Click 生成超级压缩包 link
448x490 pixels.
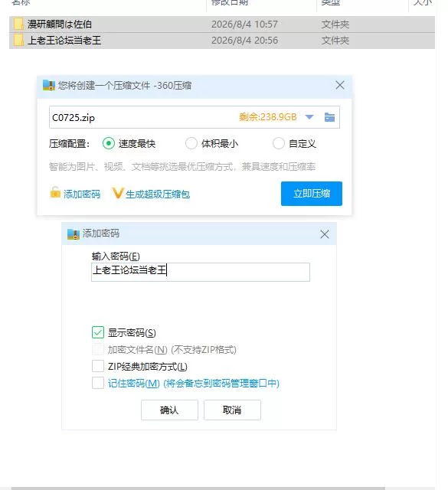click(x=158, y=194)
